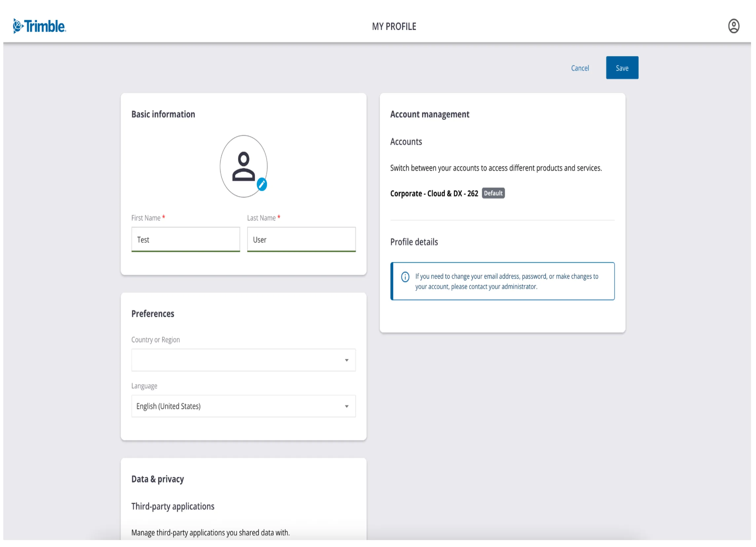
Task: Click the Basic information heading
Action: [163, 114]
